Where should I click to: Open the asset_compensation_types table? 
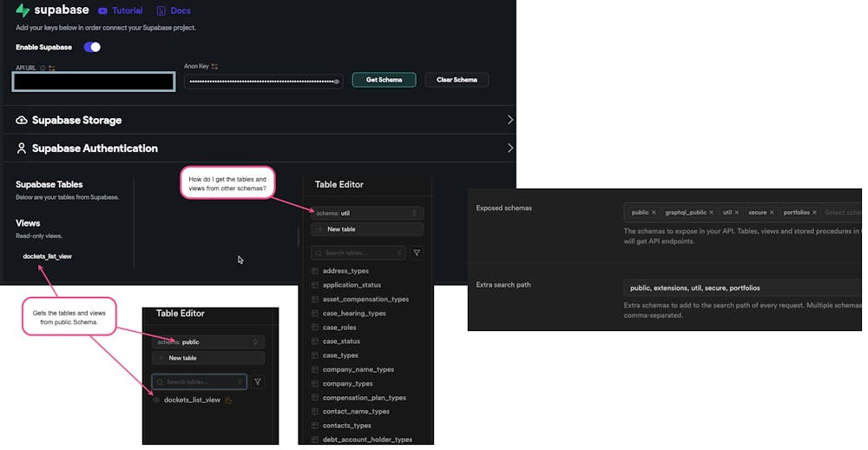[x=366, y=299]
